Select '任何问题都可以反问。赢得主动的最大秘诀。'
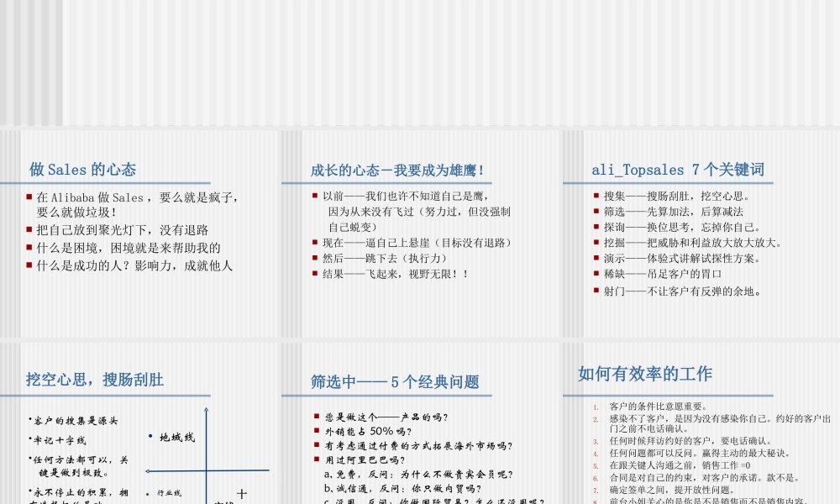This screenshot has width=840, height=504. (700, 453)
